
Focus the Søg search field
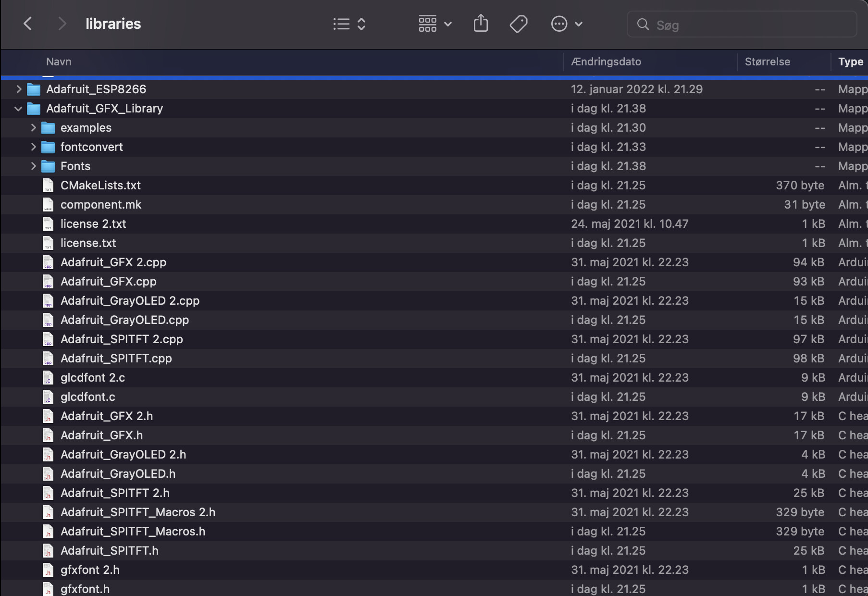pyautogui.click(x=742, y=25)
